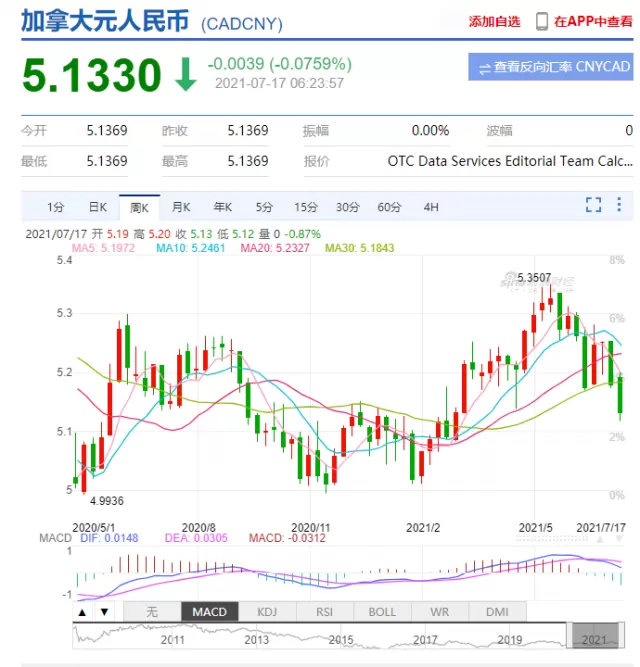The width and height of the screenshot is (640, 667).
Task: Open the fullscreen chart icon
Action: (593, 205)
